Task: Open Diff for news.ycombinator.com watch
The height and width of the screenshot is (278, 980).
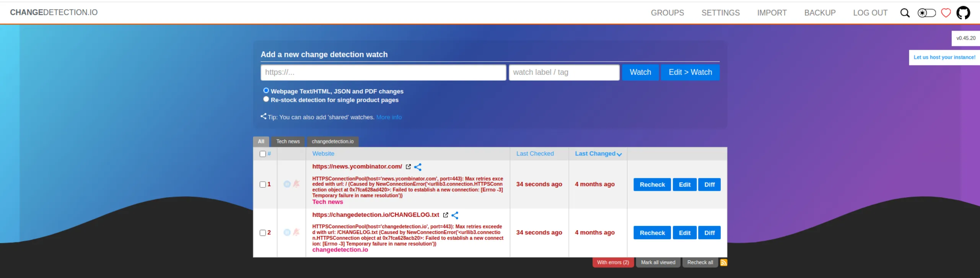Action: tap(709, 184)
